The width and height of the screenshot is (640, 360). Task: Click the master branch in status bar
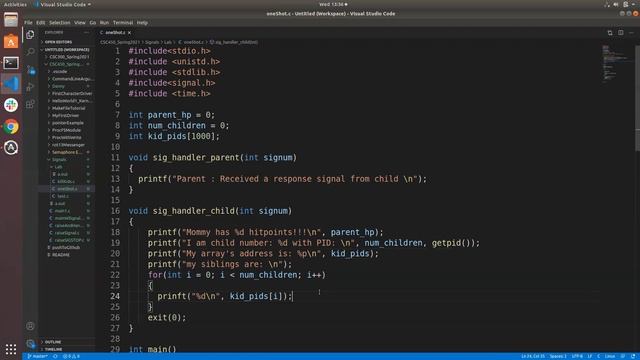38,356
